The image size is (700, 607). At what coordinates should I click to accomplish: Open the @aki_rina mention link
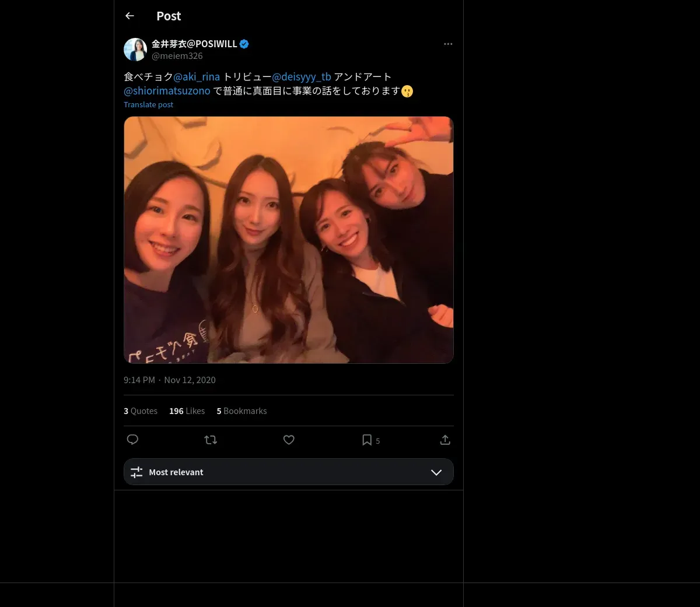click(197, 77)
